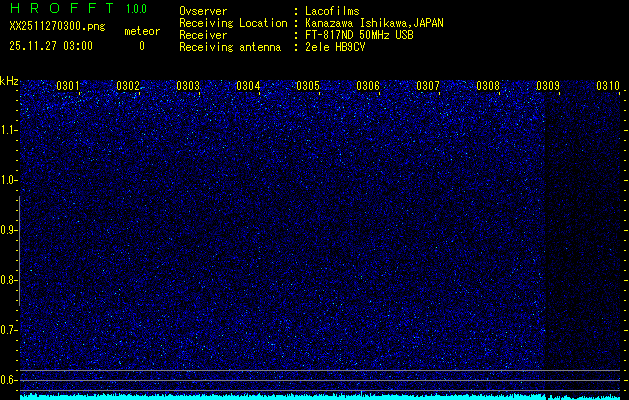Select the 0303 time marker
Image resolution: width=629 pixels, height=400 pixels.
[188, 86]
